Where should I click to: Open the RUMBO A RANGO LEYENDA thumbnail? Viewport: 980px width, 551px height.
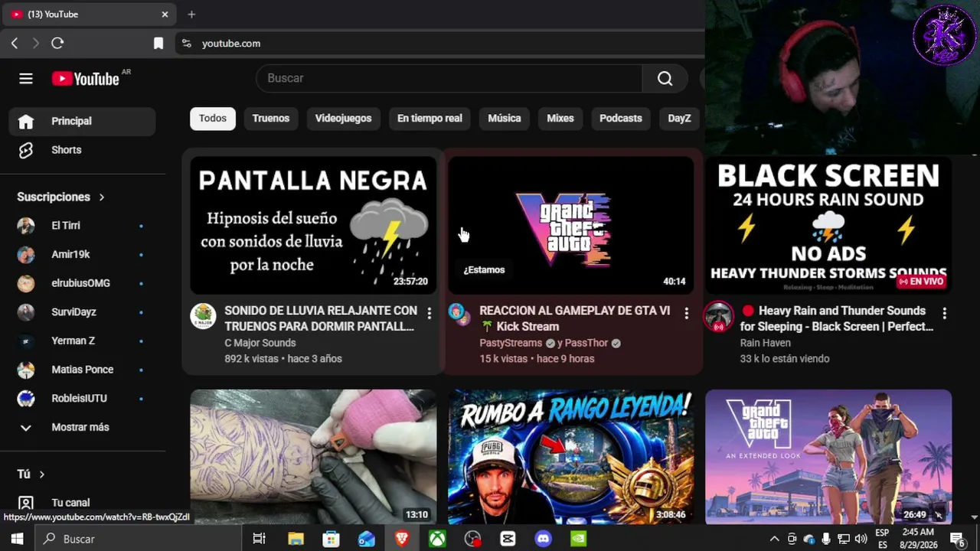(571, 457)
